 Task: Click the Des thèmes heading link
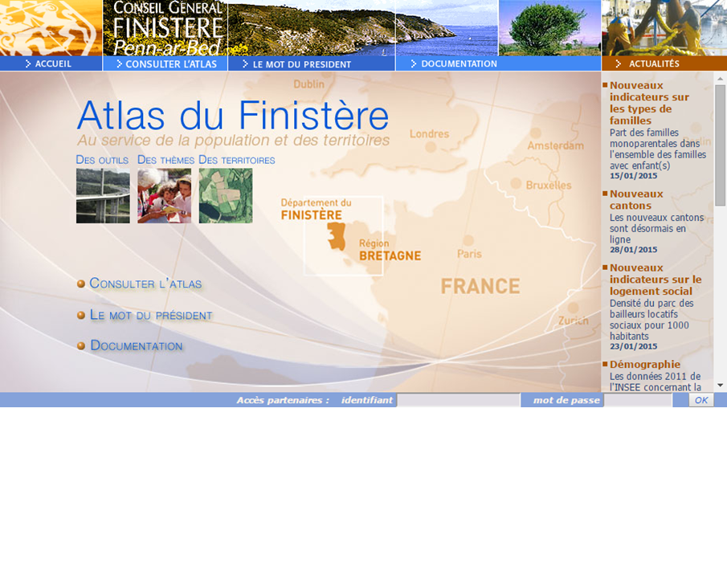(165, 160)
